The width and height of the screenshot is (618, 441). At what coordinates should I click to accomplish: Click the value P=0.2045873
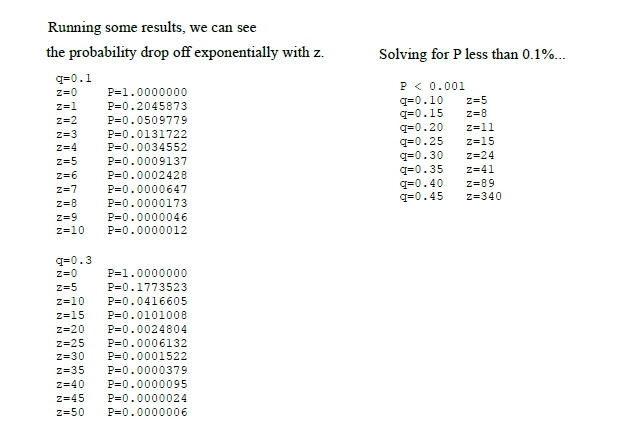point(147,106)
